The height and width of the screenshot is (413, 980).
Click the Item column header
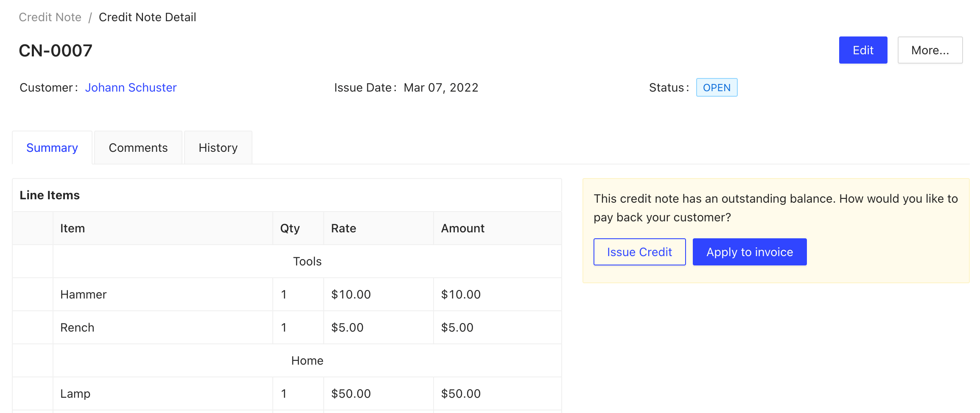[x=73, y=228]
